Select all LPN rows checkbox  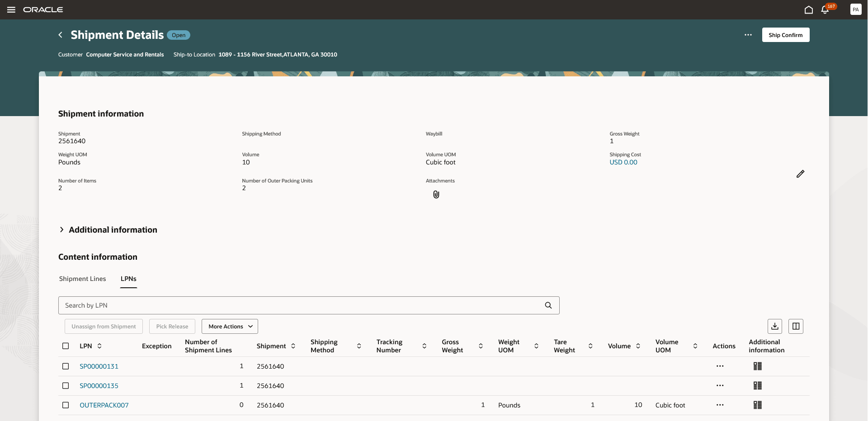coord(66,346)
